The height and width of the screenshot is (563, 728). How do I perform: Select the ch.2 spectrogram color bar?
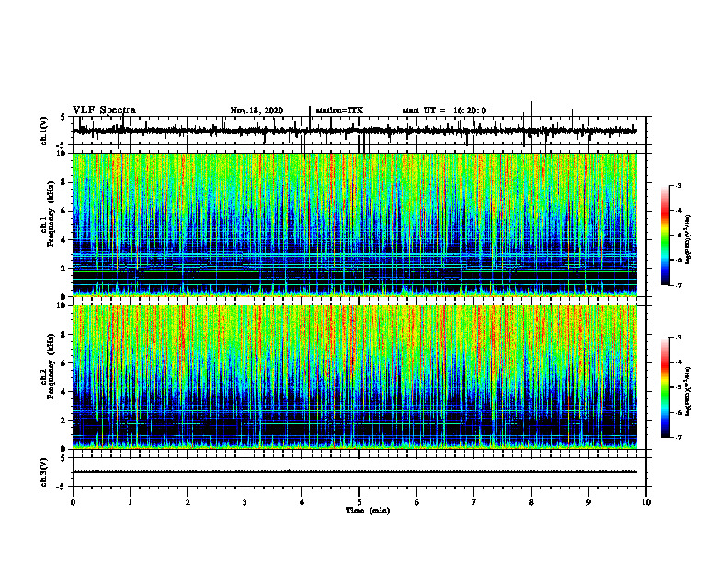(x=665, y=387)
